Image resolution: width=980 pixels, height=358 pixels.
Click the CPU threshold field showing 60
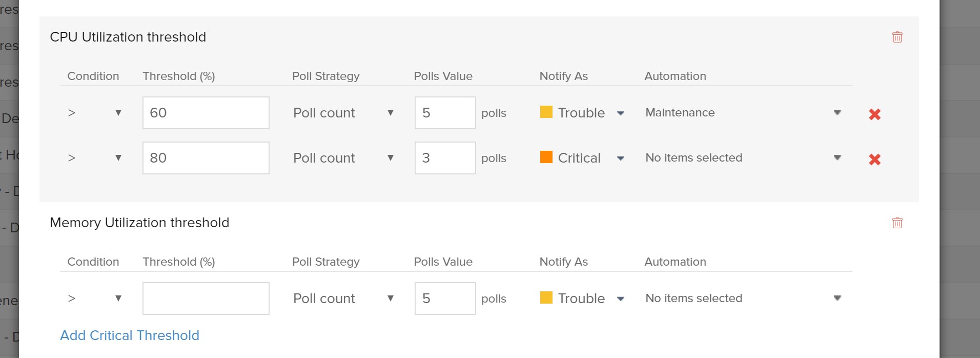click(x=206, y=113)
